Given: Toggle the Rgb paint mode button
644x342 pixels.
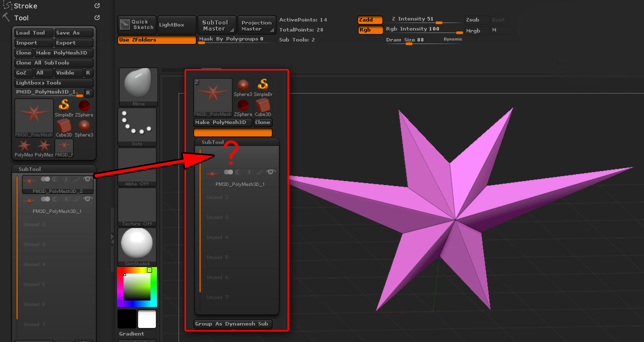Looking at the screenshot, I should coord(370,30).
